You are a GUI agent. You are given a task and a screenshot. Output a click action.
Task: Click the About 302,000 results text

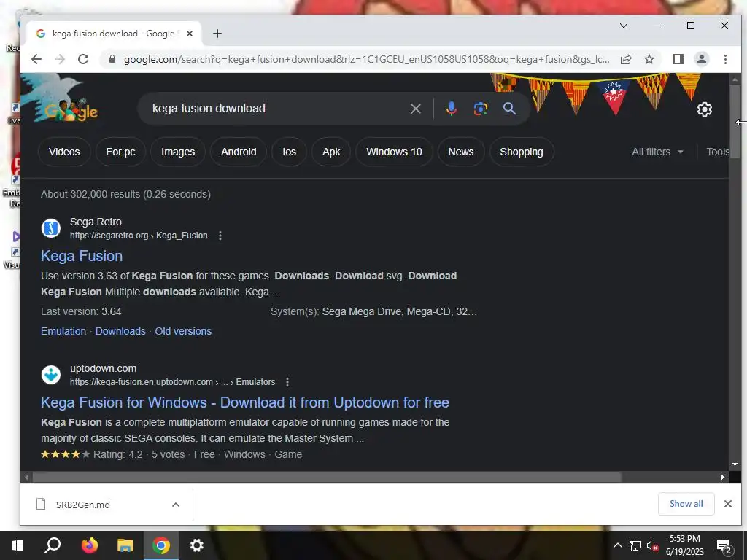125,194
